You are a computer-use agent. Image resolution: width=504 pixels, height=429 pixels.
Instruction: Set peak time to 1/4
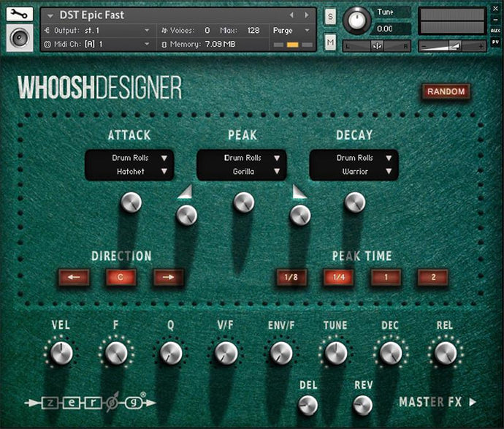[x=338, y=278]
